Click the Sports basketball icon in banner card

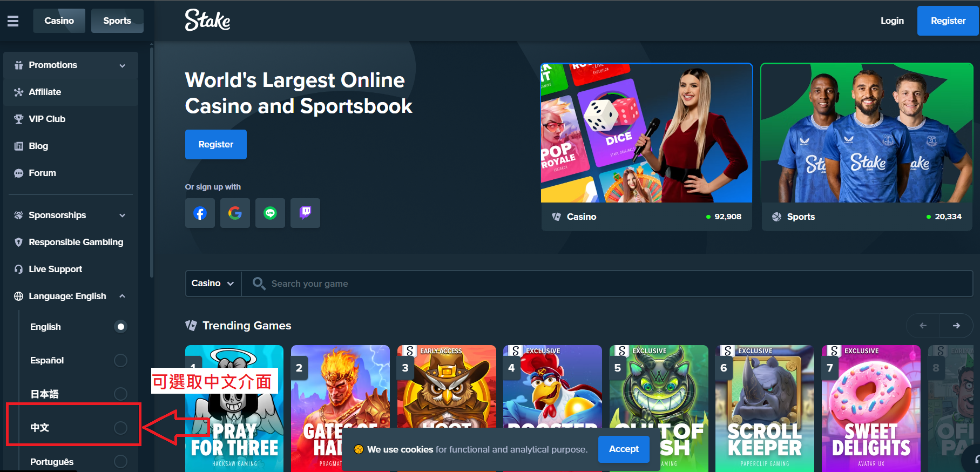776,217
